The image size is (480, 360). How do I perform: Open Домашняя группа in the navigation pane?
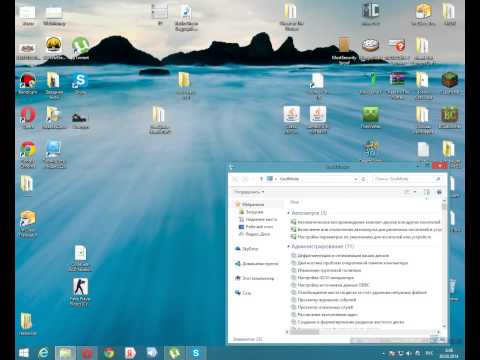[x=257, y=263]
